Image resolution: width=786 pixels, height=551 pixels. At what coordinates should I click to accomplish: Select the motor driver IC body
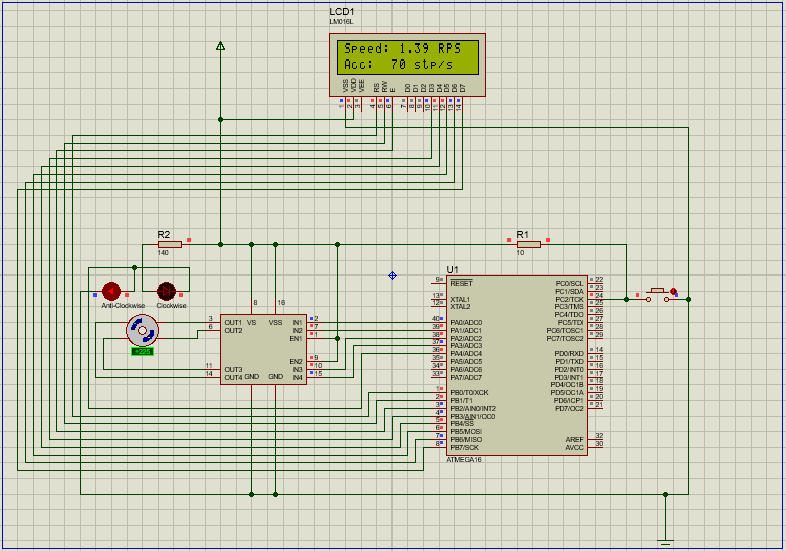pos(263,349)
